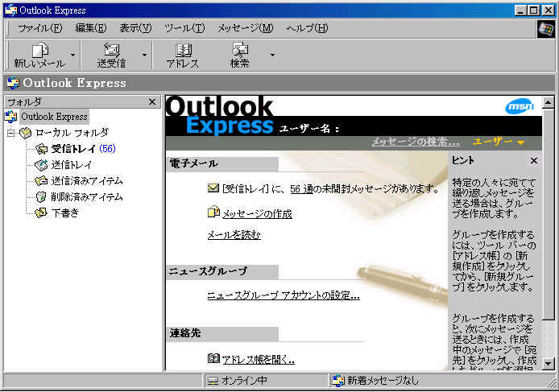Open the dropdown arrow next to 送受信
The width and height of the screenshot is (559, 392).
point(144,55)
